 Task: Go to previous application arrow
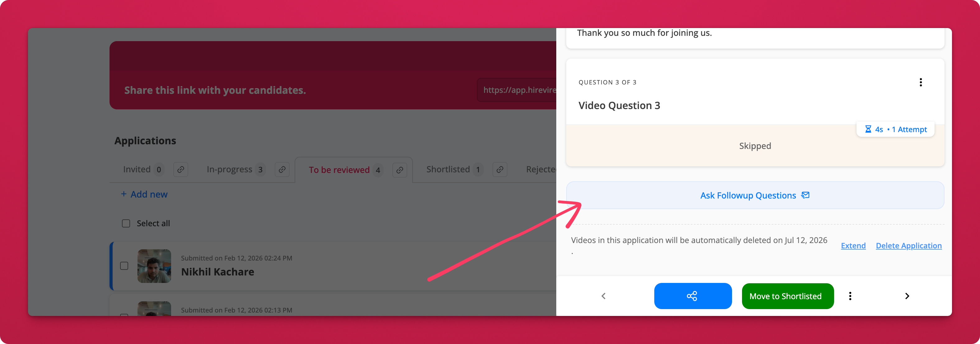click(x=603, y=296)
